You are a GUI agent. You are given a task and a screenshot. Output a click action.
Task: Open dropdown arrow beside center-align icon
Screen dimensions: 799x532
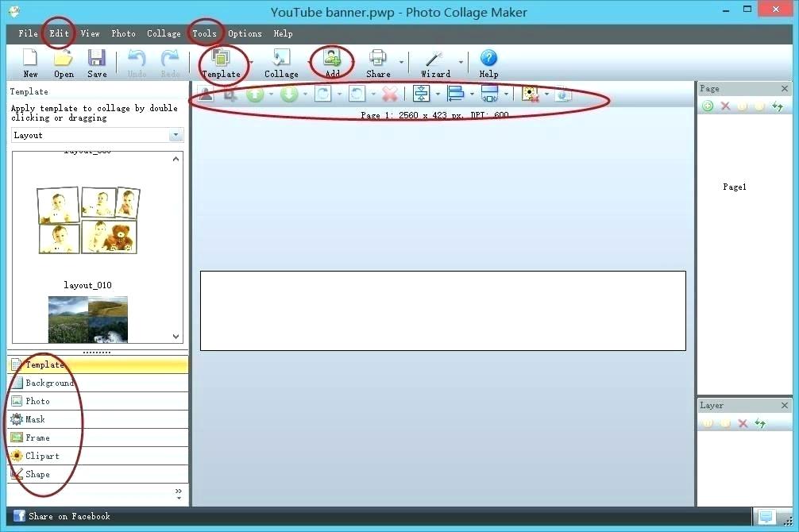tap(438, 94)
